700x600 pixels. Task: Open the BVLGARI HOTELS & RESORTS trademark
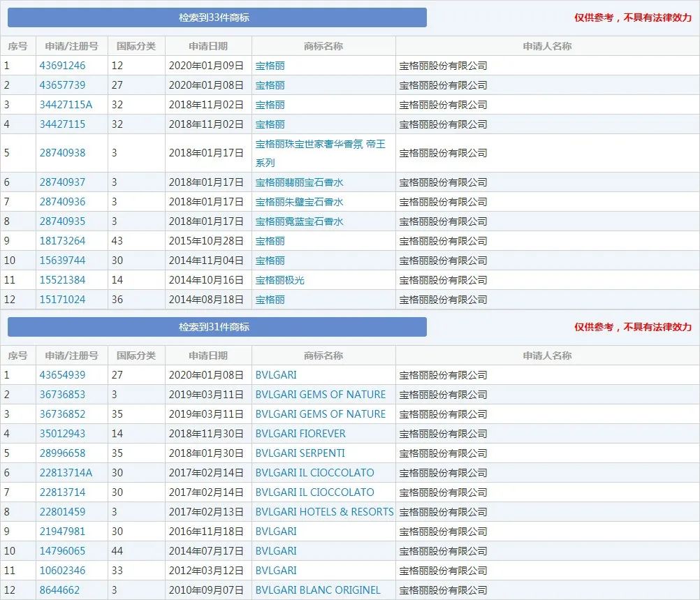(324, 512)
